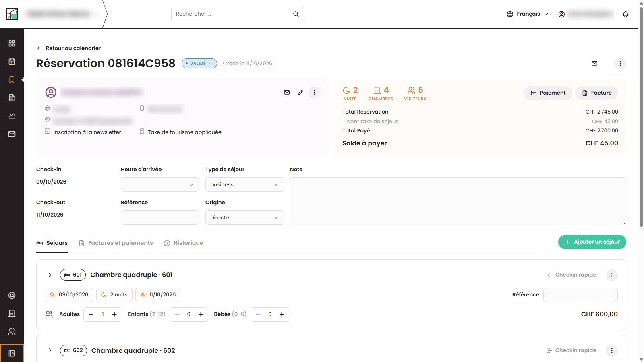This screenshot has width=644, height=362.
Task: Open the reservations bookmark icon in sidebar
Action: [12, 80]
